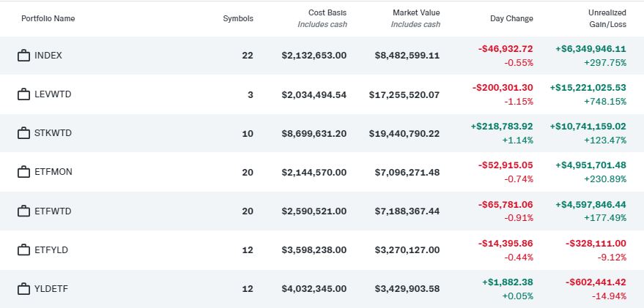Open the LEVWTD portfolio name link

coord(53,94)
